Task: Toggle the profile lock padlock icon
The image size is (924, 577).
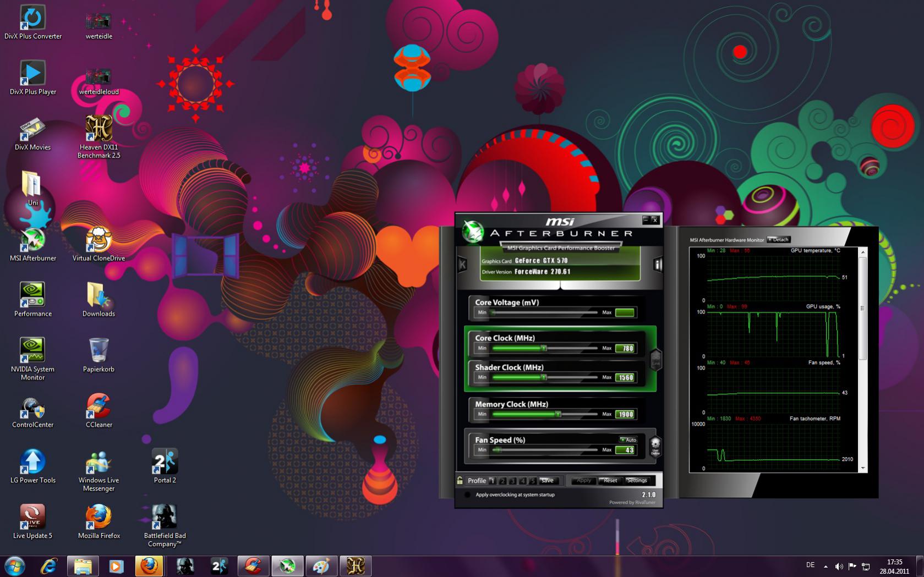Action: [x=460, y=480]
